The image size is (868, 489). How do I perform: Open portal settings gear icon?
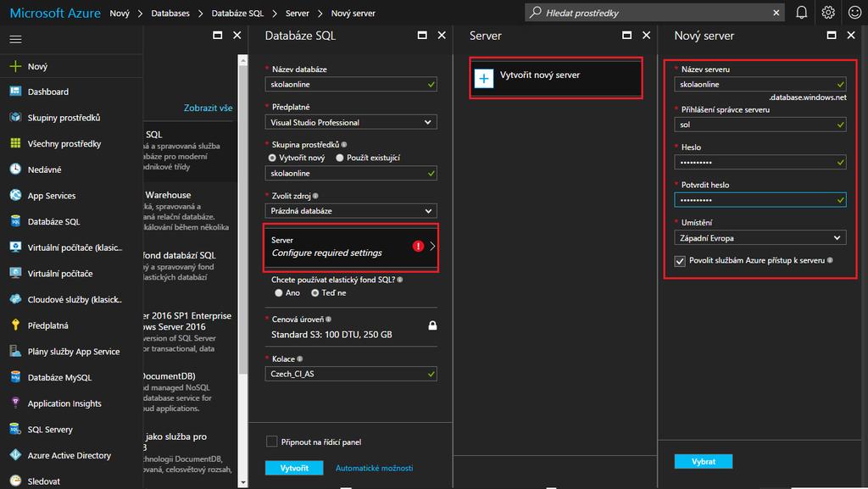point(828,12)
